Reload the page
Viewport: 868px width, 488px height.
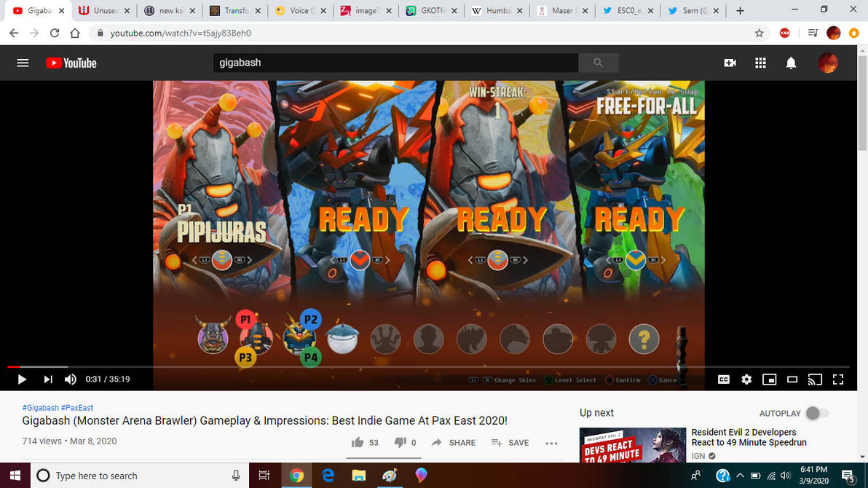[x=54, y=34]
